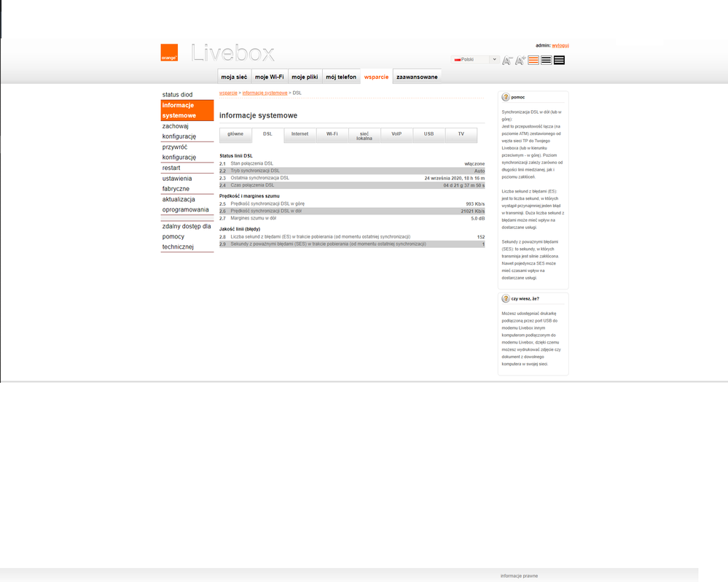Switch to the Wi-Fi tab
This screenshot has height=582, width=728.
[332, 135]
